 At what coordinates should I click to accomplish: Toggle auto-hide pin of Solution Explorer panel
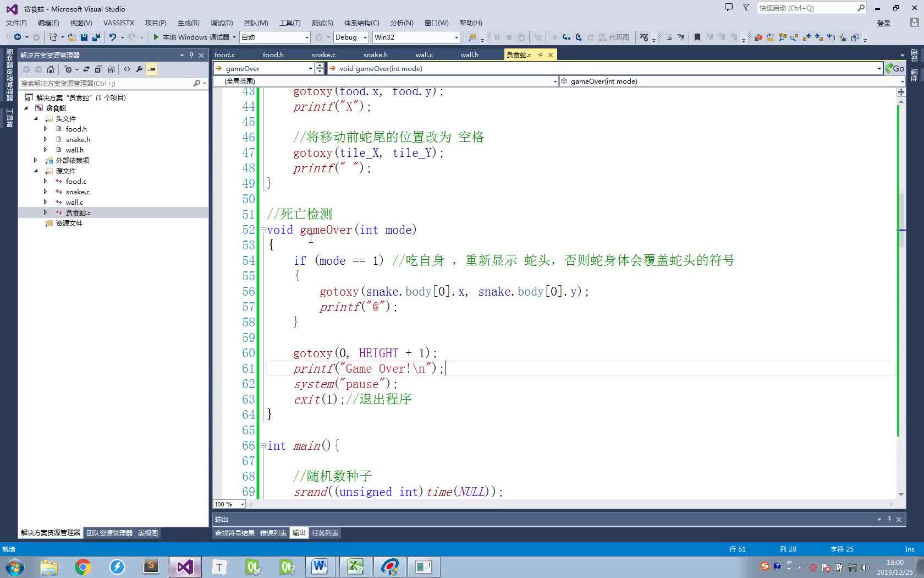click(191, 55)
